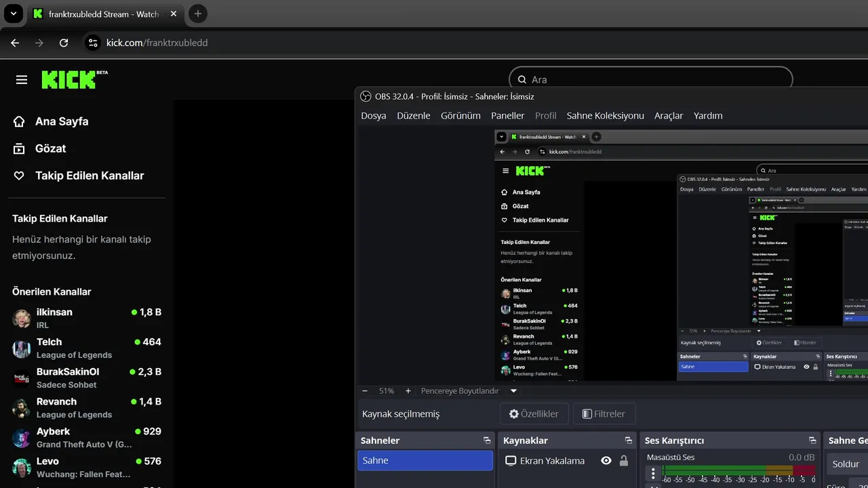
Task: Click BurakSakinOl's channel avatar
Action: [22, 378]
